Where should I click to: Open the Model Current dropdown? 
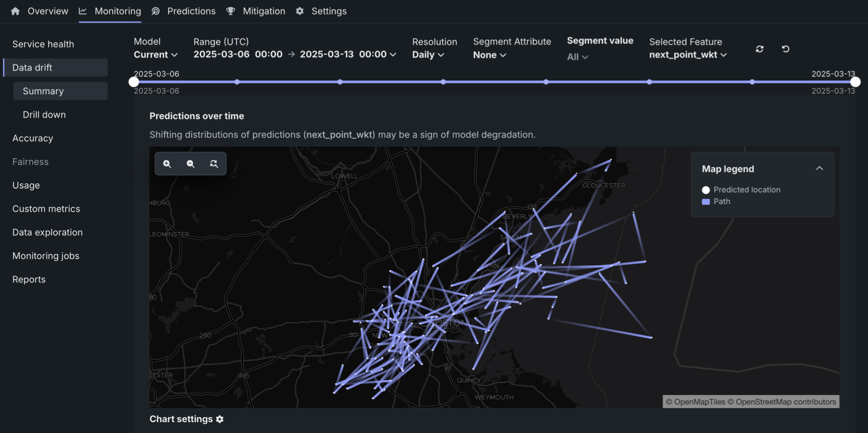155,55
